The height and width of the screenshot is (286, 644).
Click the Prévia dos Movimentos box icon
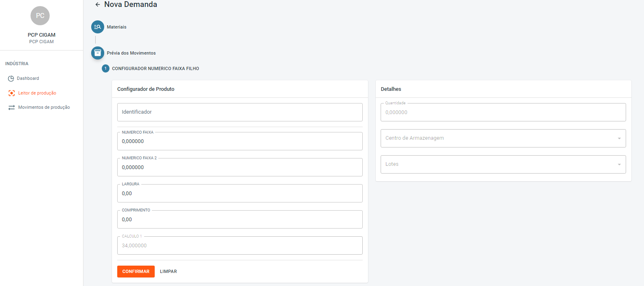click(98, 53)
